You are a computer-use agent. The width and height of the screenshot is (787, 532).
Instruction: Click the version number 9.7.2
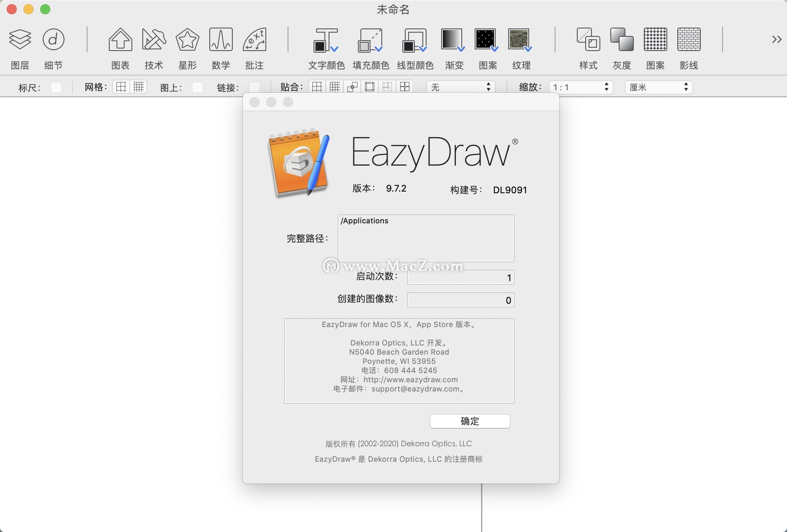pos(396,188)
